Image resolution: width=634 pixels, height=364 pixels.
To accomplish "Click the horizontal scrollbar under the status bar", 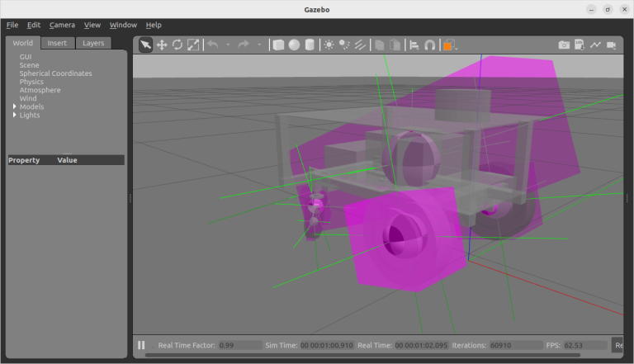I will (x=371, y=356).
